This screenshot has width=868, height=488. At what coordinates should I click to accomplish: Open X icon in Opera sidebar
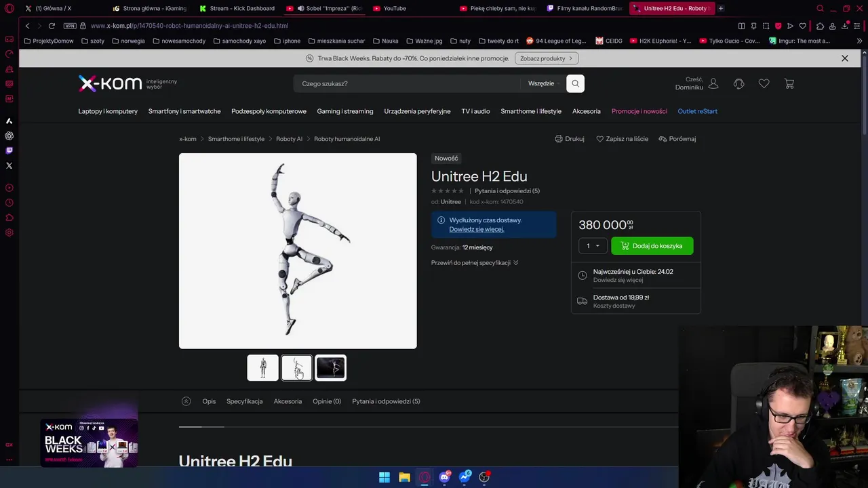click(9, 165)
